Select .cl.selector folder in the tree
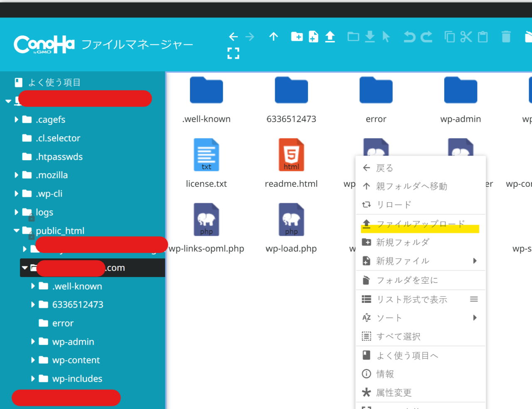532x409 pixels. (58, 138)
